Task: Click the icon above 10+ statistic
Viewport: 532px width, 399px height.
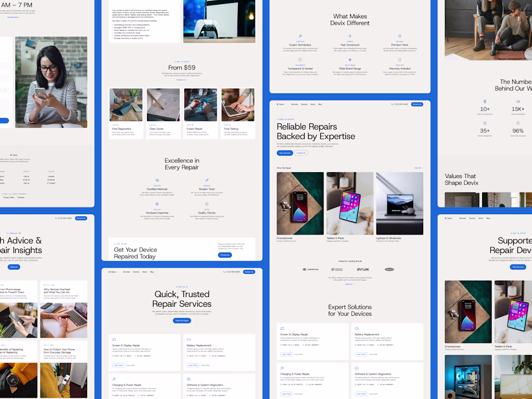Action: pos(485,102)
